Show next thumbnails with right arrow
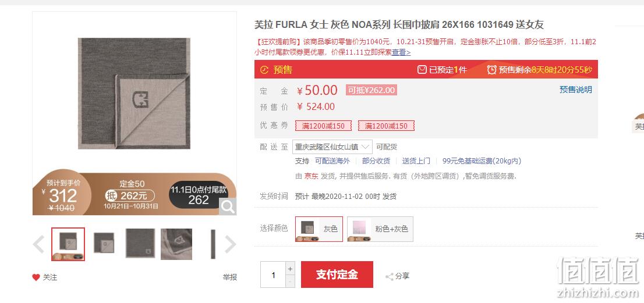Screen dimensions: 644x303 click(x=231, y=244)
